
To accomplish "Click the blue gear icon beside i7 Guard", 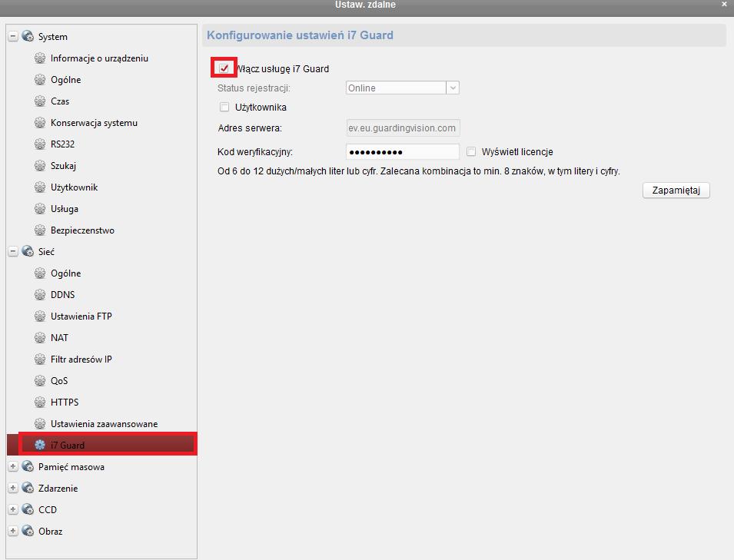I will pyautogui.click(x=40, y=445).
